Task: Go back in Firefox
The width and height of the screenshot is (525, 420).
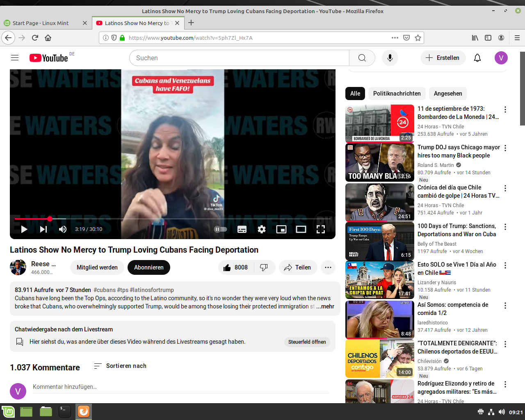Action: (8, 38)
